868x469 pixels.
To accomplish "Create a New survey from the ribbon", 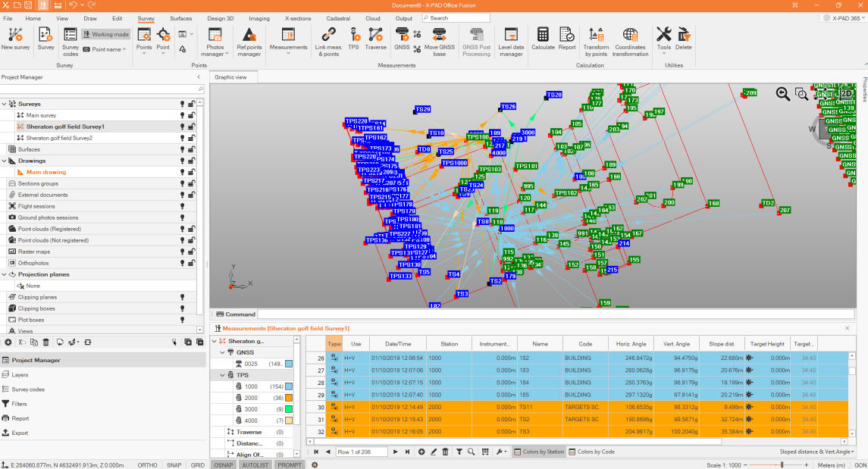I will pyautogui.click(x=15, y=39).
